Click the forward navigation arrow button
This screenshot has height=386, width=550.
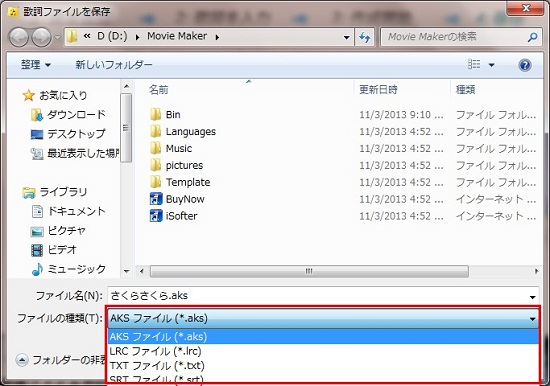(41, 37)
